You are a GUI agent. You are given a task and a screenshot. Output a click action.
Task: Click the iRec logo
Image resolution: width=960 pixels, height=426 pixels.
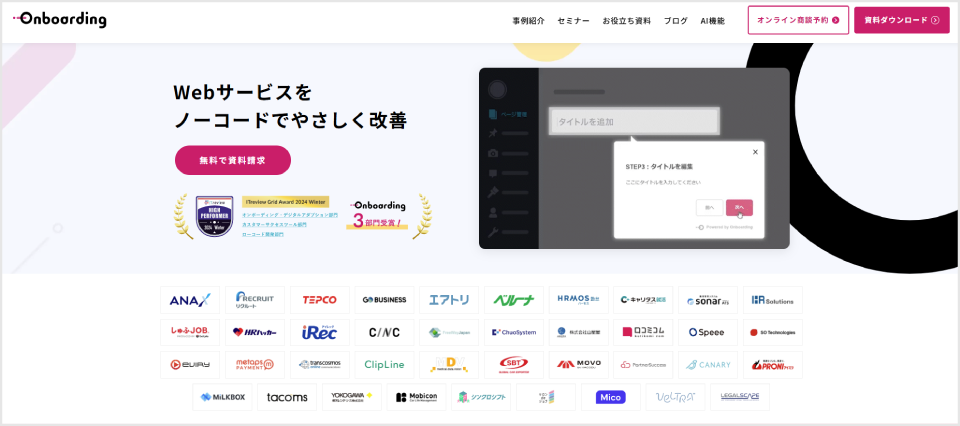tap(320, 332)
